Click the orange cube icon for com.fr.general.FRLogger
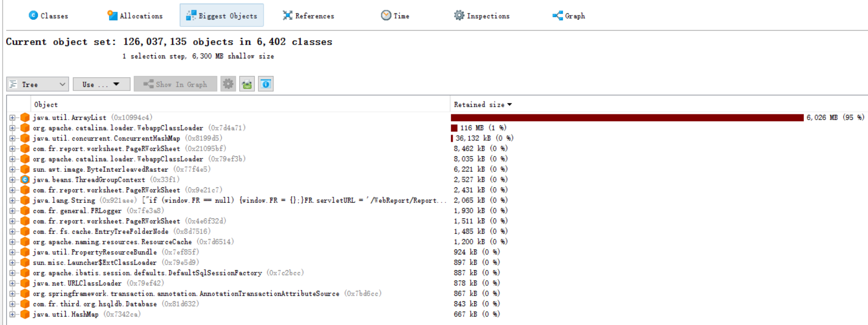868x325 pixels. 25,211
